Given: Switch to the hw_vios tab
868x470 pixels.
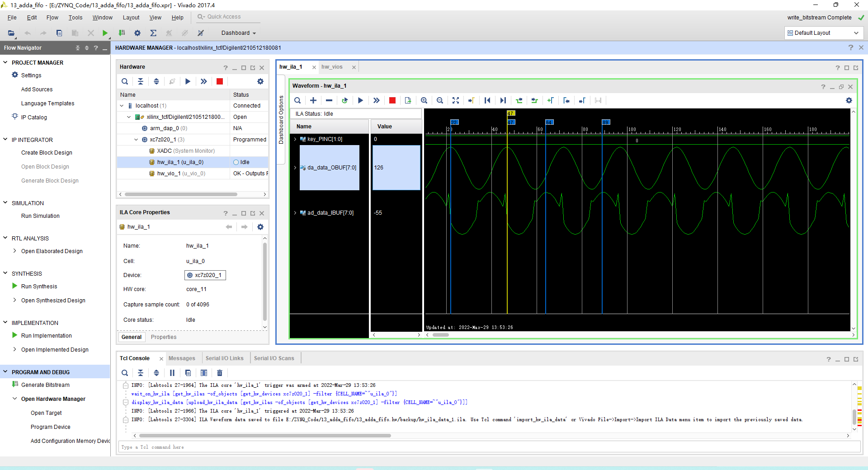Looking at the screenshot, I should (332, 67).
